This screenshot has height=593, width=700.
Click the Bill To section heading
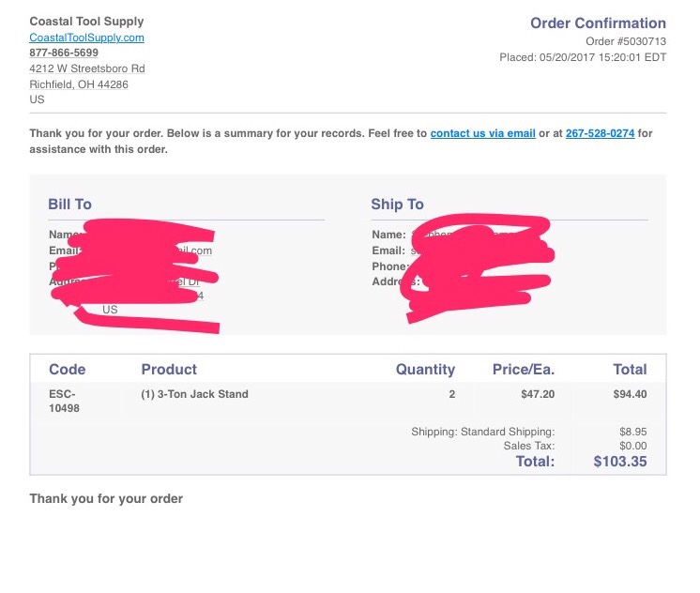[69, 204]
